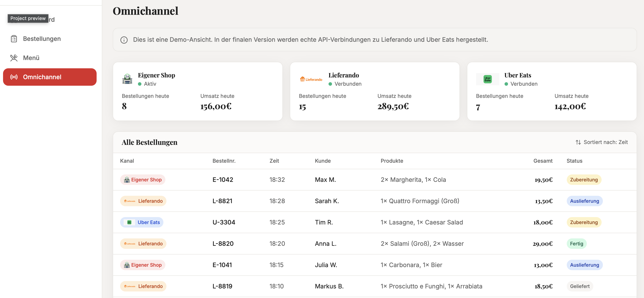Open the Bestellungen menu item
The width and height of the screenshot is (644, 298).
coord(42,39)
